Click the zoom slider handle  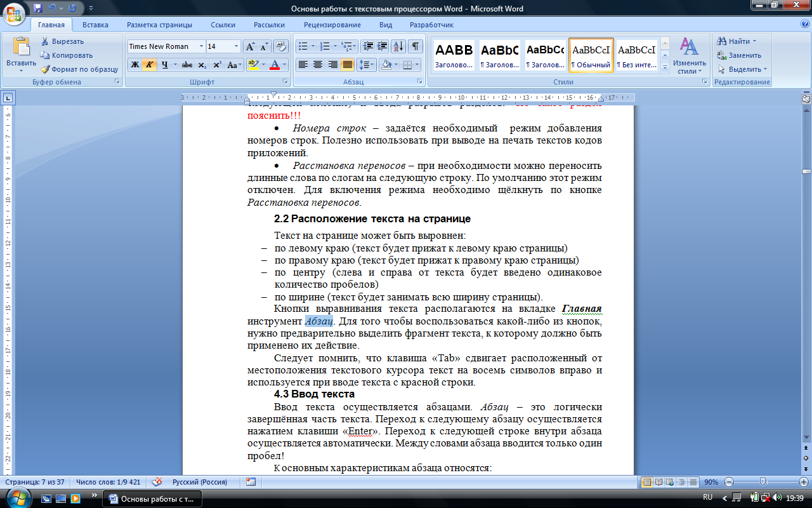763,482
